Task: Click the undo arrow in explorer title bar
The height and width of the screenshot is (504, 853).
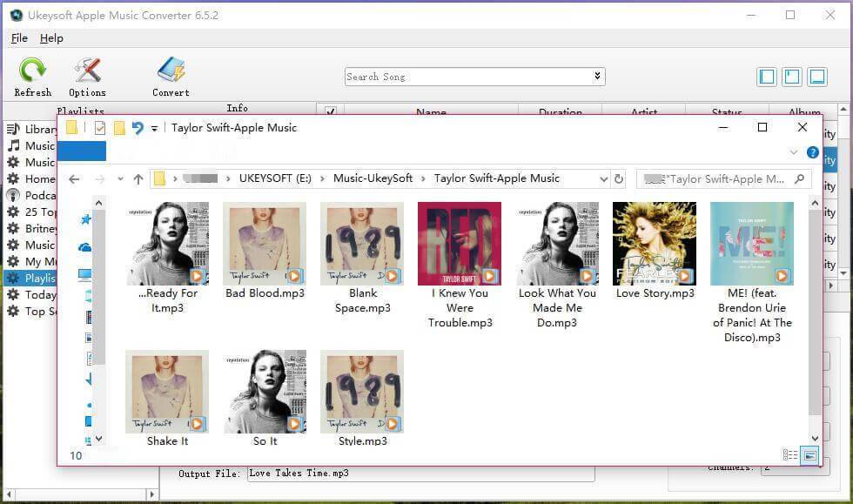Action: 138,127
